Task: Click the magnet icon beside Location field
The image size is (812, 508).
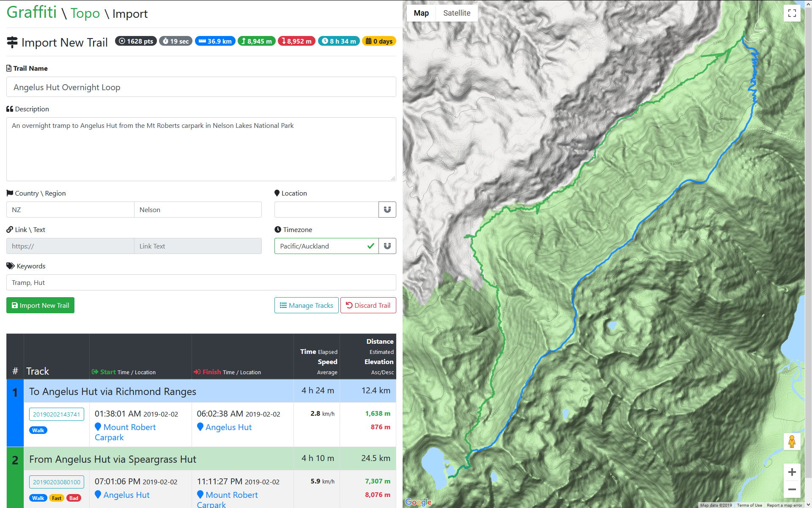Action: click(x=387, y=210)
